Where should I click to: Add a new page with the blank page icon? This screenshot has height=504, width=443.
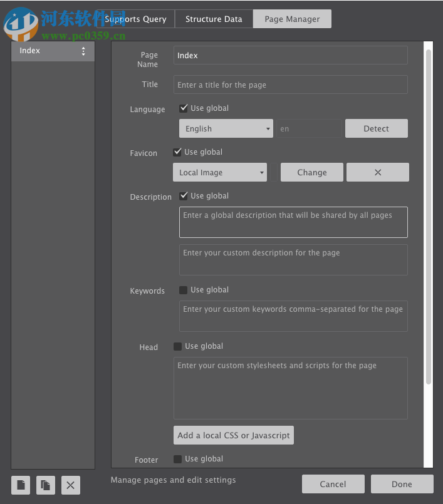pos(21,485)
